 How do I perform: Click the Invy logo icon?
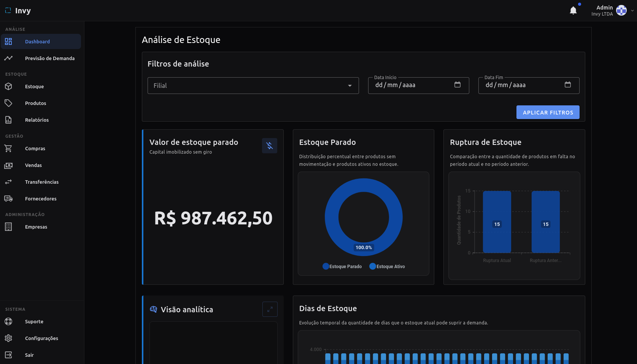click(x=8, y=11)
